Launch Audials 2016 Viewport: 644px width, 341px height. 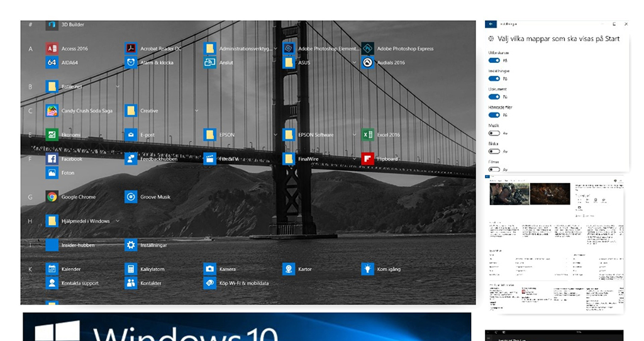[383, 62]
